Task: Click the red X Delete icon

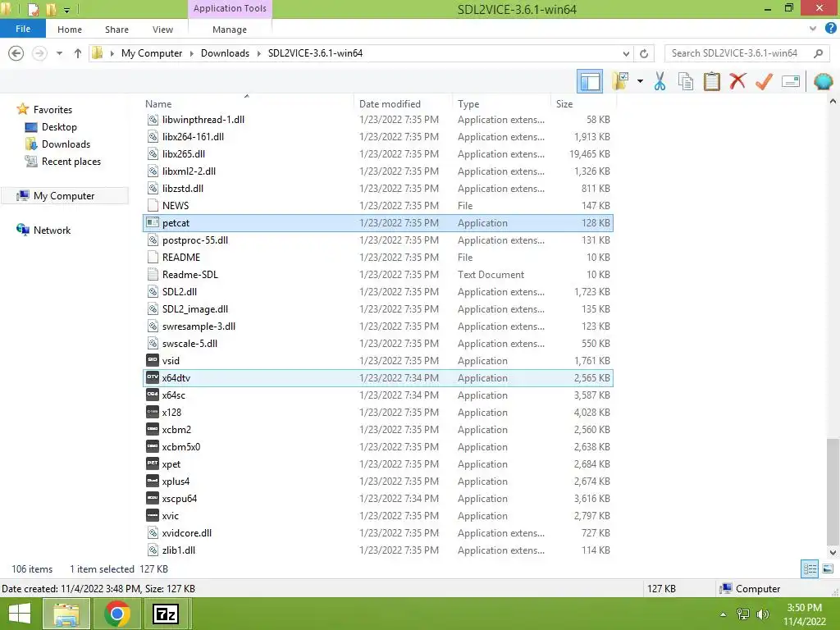Action: (737, 81)
